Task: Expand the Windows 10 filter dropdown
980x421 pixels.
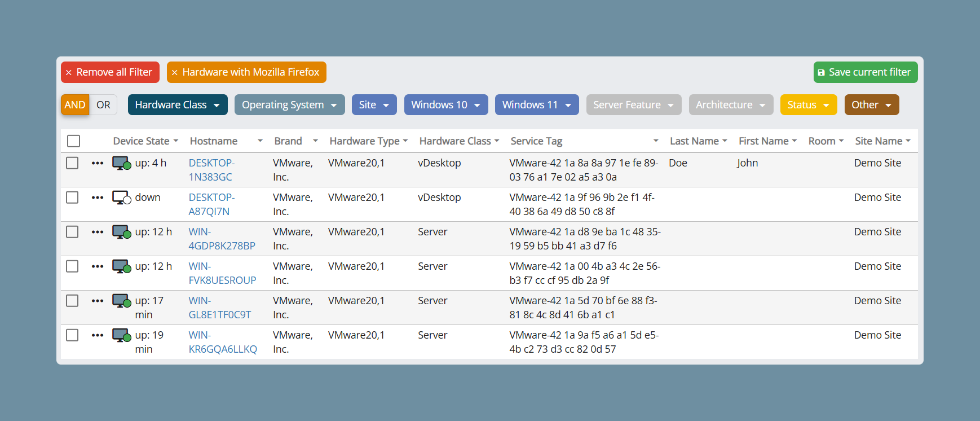Action: click(446, 105)
